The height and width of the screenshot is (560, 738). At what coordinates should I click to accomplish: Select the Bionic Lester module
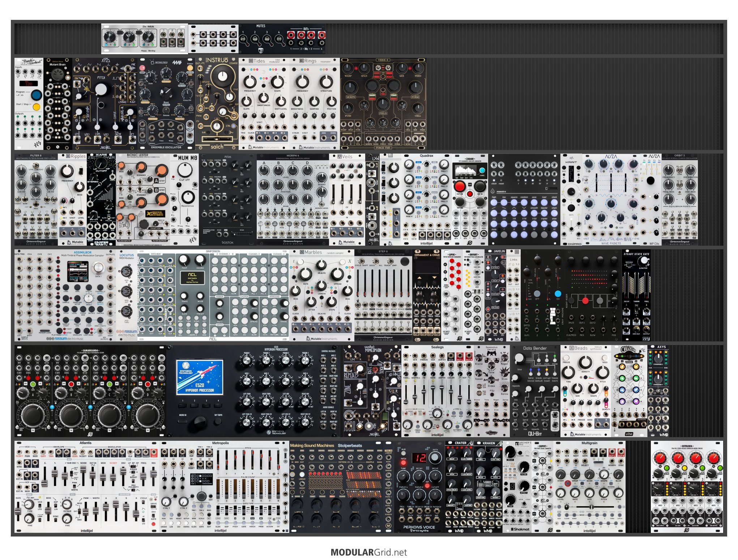pos(143,199)
